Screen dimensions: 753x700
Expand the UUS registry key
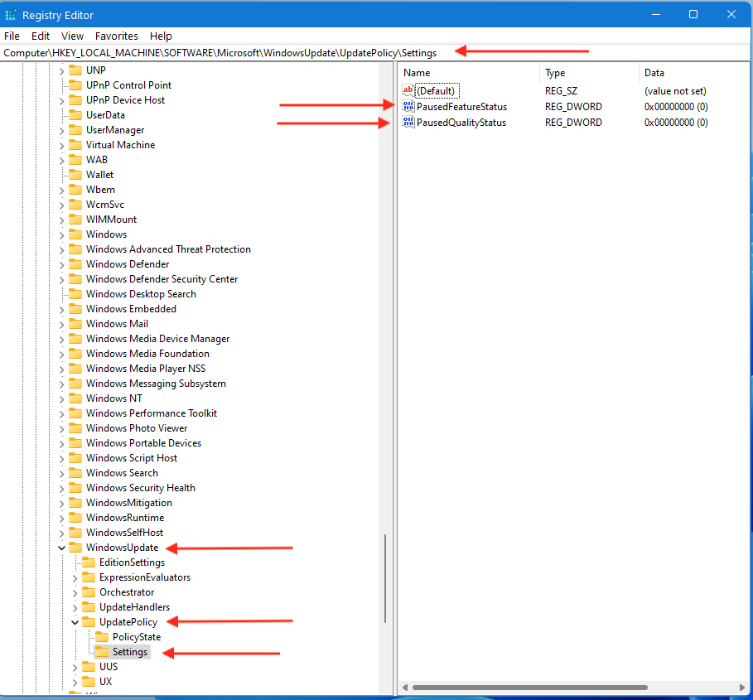(x=75, y=667)
